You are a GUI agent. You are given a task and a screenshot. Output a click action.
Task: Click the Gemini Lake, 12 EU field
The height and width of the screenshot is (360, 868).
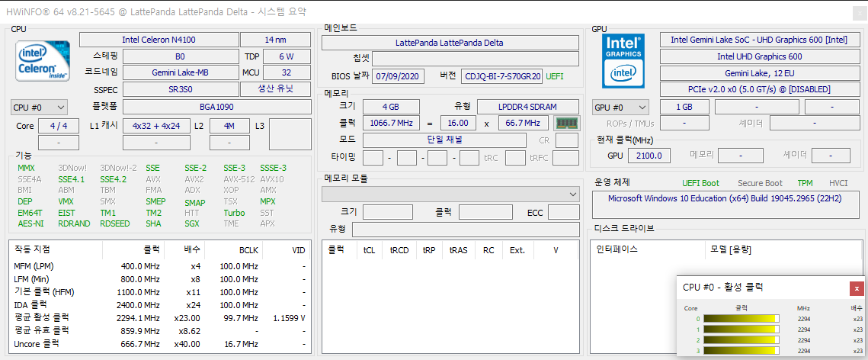759,72
